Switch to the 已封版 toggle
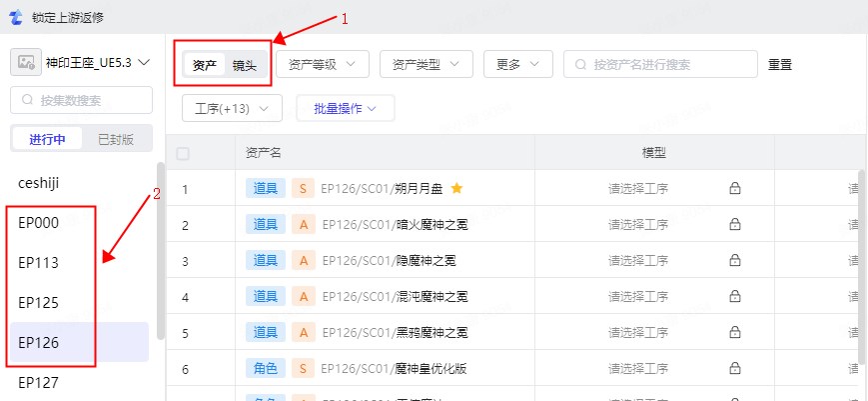 click(x=115, y=139)
